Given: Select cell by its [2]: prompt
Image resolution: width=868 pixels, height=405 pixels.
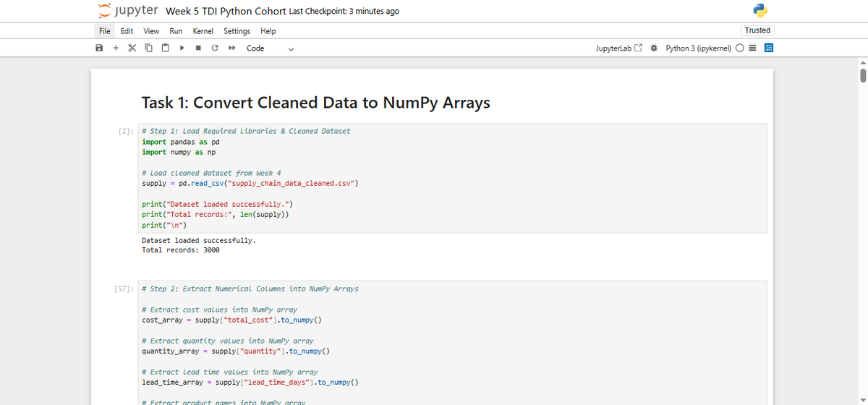Looking at the screenshot, I should coord(127,131).
